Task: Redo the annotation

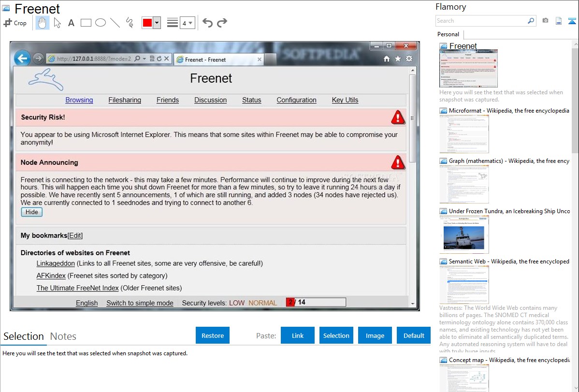Action: pyautogui.click(x=222, y=23)
